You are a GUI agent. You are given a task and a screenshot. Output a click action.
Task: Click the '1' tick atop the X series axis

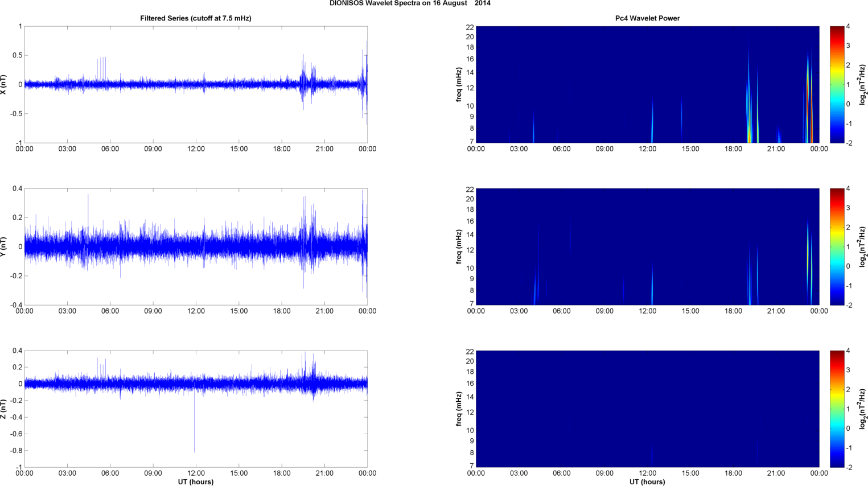[x=20, y=27]
